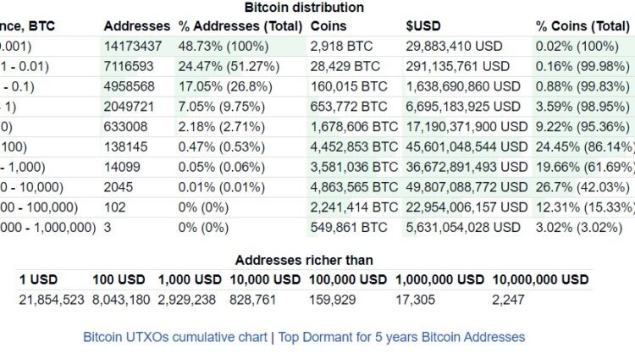Select the 21,854,523 addresses value
This screenshot has width=635, height=364.
[x=52, y=300]
